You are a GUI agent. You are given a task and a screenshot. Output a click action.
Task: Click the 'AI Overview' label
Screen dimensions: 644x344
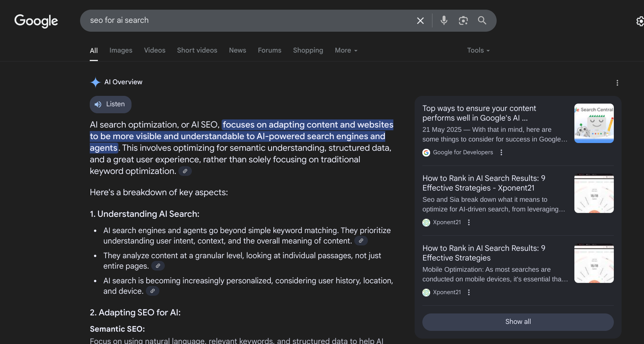click(123, 82)
